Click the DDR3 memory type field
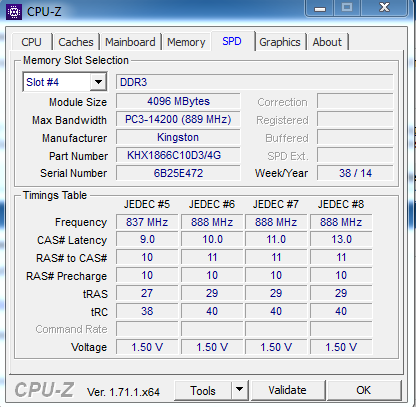The height and width of the screenshot is (407, 416). pos(255,82)
